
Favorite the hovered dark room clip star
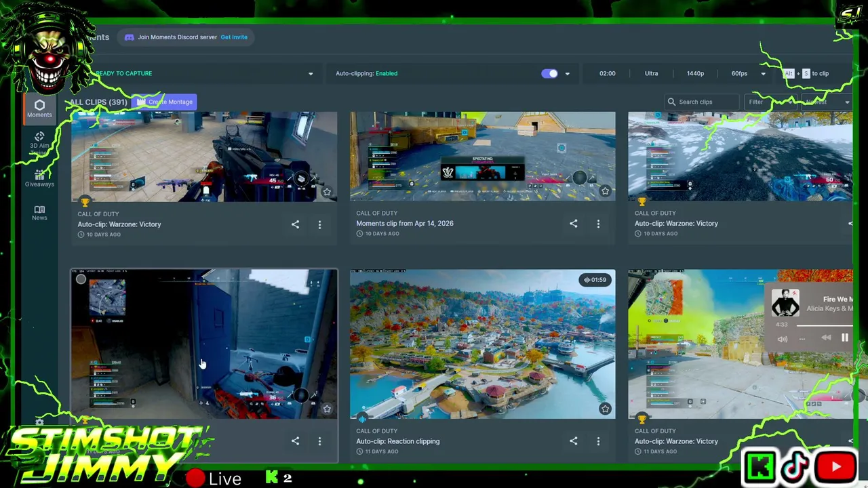pyautogui.click(x=327, y=409)
